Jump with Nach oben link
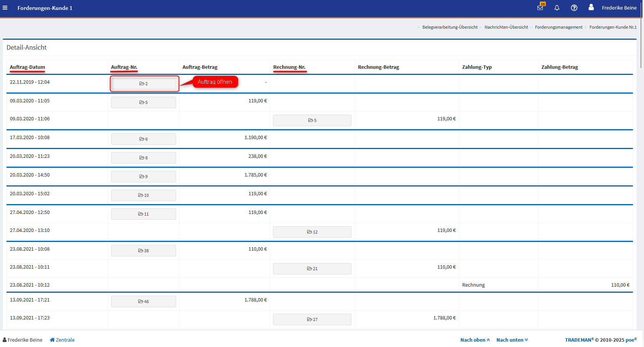Image resolution: width=644 pixels, height=347 pixels. (x=475, y=340)
